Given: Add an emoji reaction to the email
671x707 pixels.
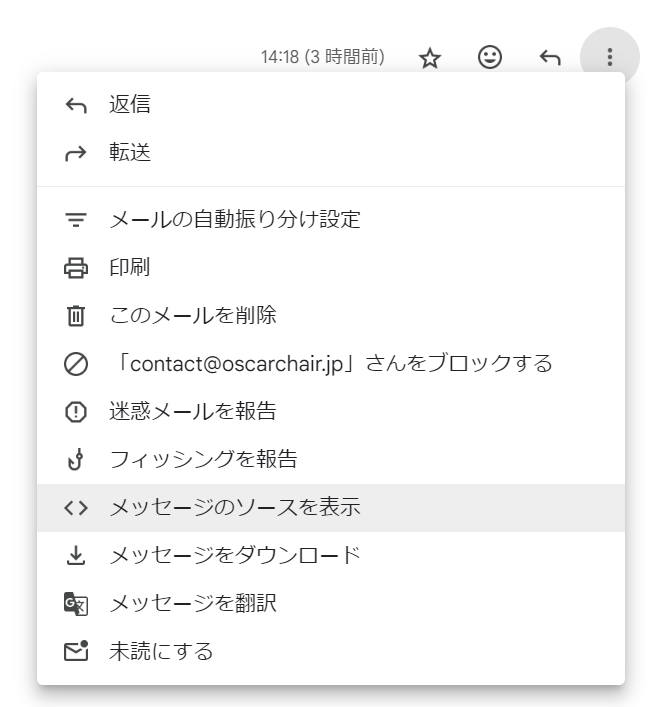Looking at the screenshot, I should 490,58.
